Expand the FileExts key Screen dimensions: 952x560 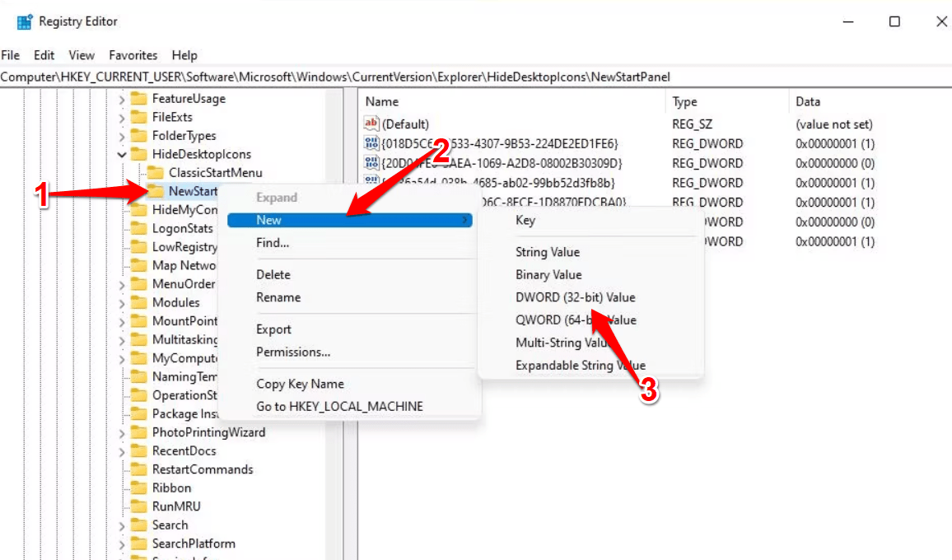122,118
